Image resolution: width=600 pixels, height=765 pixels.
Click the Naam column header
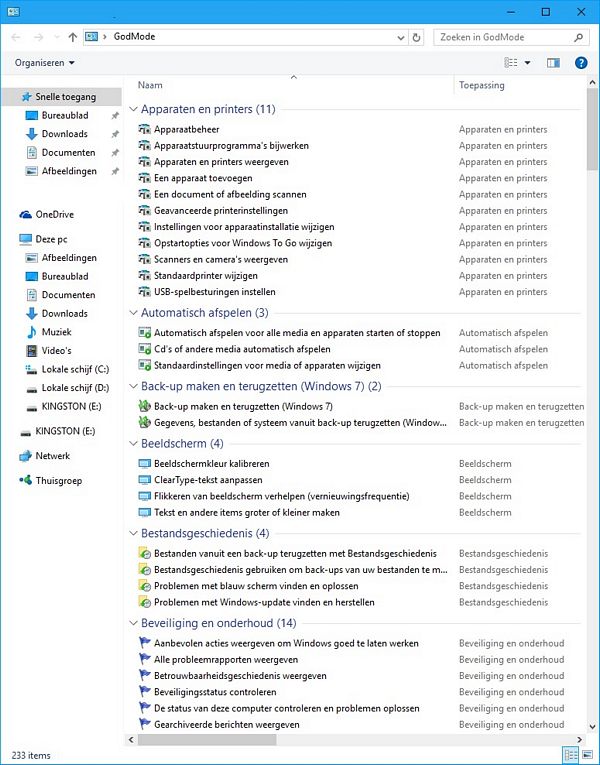click(x=150, y=85)
